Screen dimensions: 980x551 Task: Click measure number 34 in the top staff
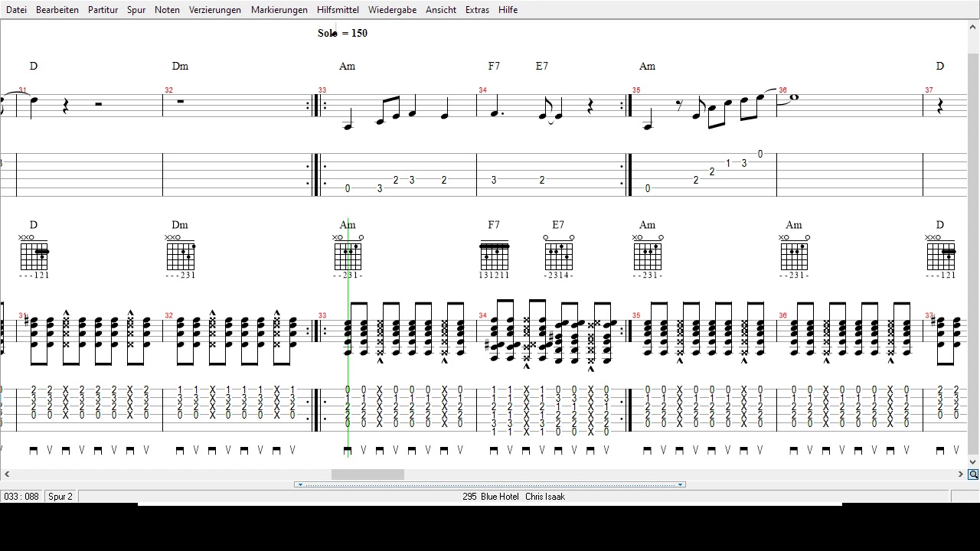pyautogui.click(x=482, y=90)
